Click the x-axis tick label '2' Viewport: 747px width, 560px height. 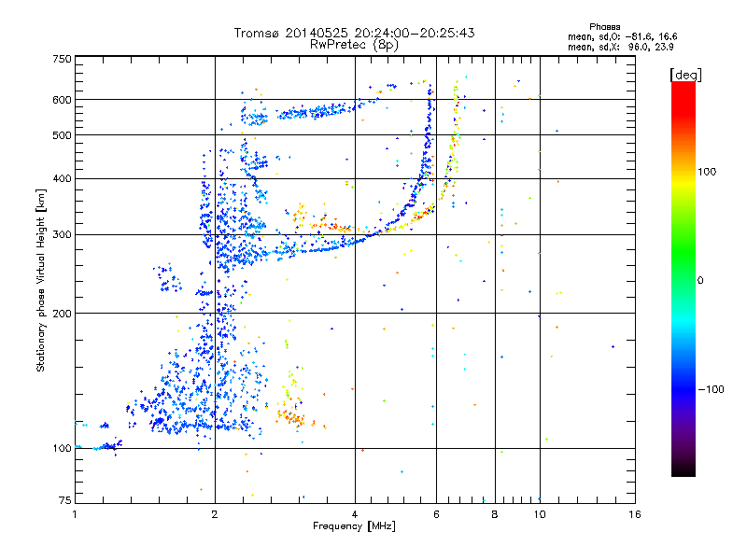(215, 514)
